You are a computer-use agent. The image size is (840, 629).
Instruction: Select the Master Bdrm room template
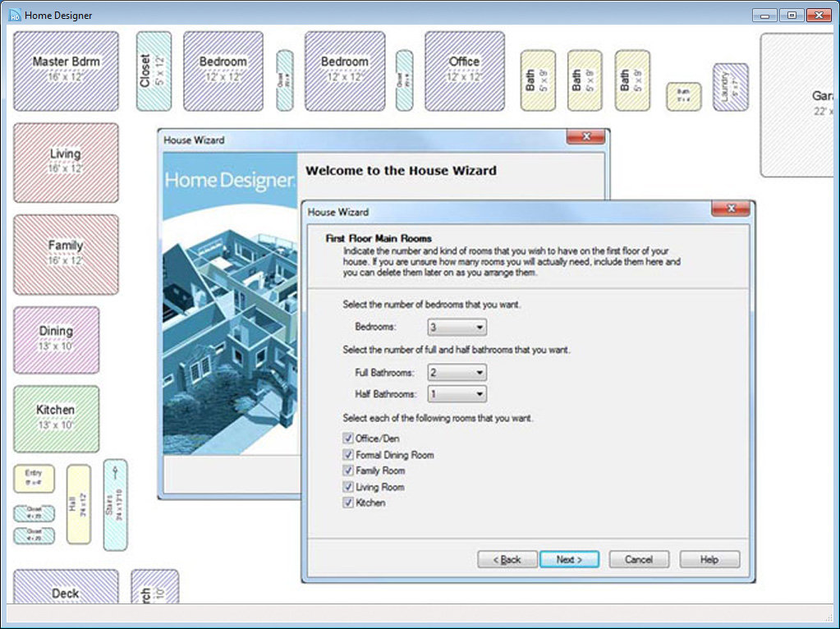66,69
